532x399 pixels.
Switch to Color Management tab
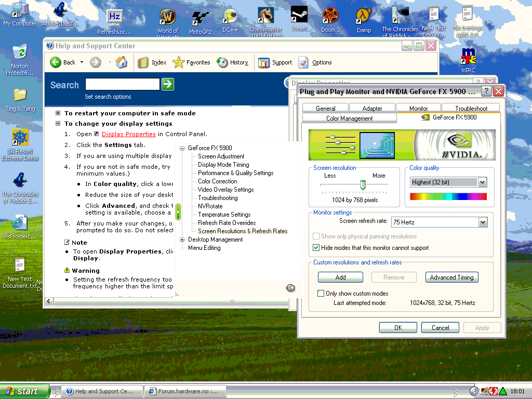(349, 118)
